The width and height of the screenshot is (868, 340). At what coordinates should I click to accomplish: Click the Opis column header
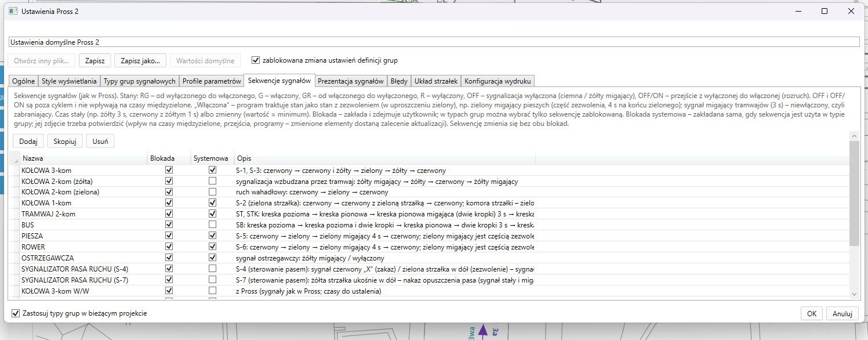point(384,158)
